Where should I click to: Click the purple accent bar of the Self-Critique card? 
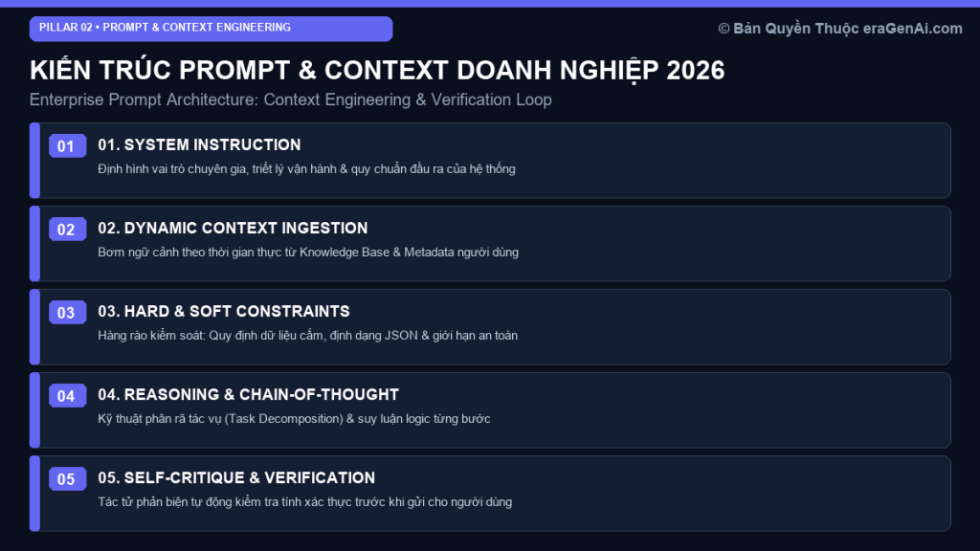35,494
